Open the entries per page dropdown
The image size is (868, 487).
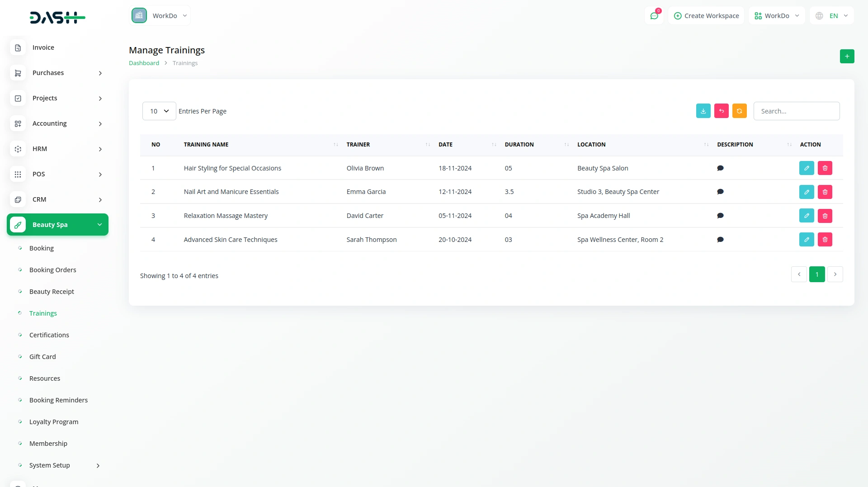click(159, 111)
